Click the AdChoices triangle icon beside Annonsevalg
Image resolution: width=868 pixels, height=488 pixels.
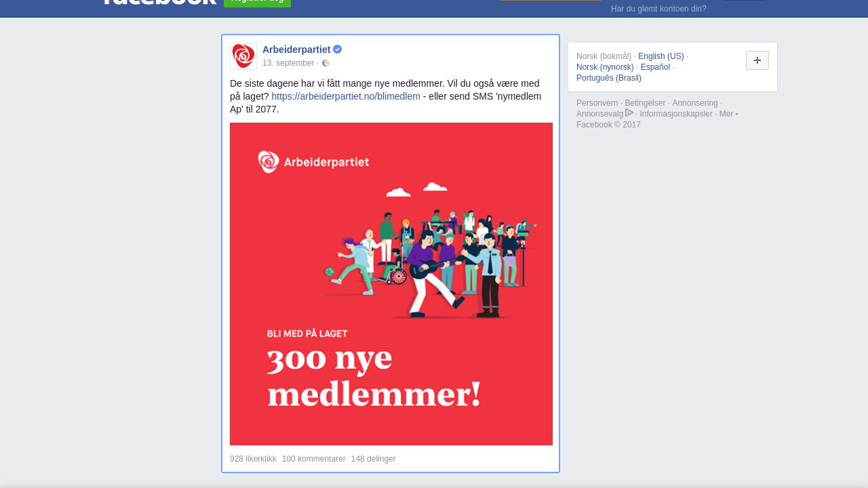tap(629, 113)
